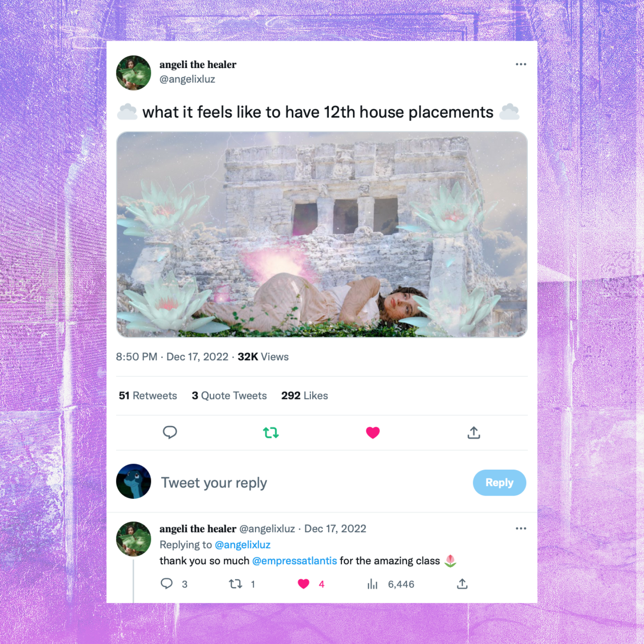This screenshot has width=644, height=644.
Task: Share the main tweet via upload icon
Action: [474, 432]
